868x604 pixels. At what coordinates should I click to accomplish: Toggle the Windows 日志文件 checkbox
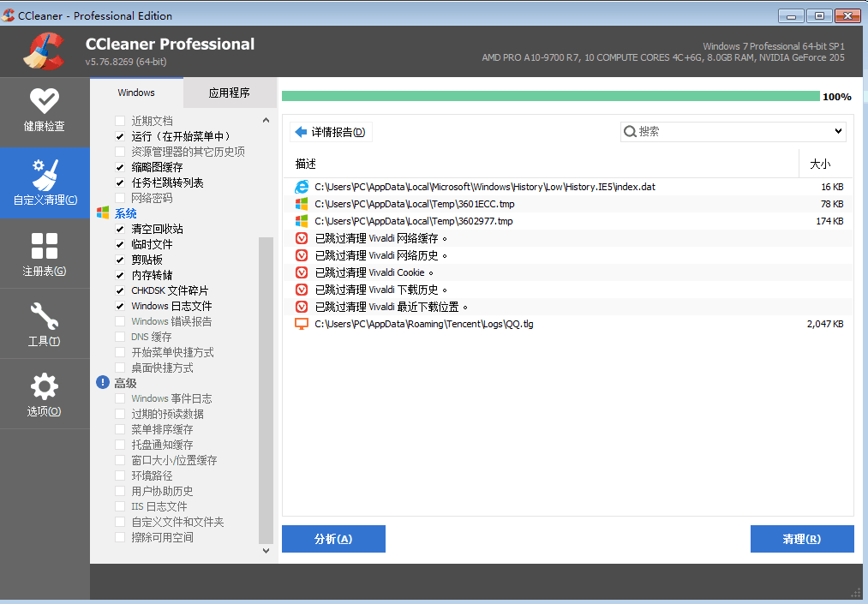pyautogui.click(x=120, y=306)
